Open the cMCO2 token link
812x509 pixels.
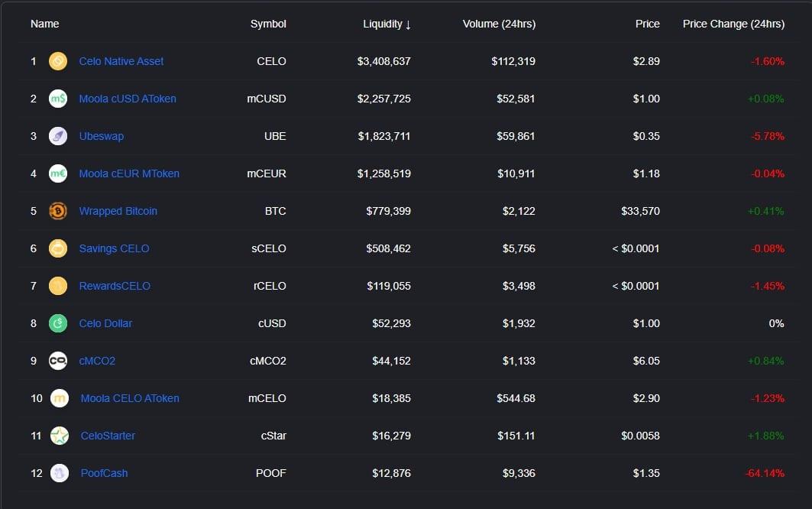[x=97, y=361]
